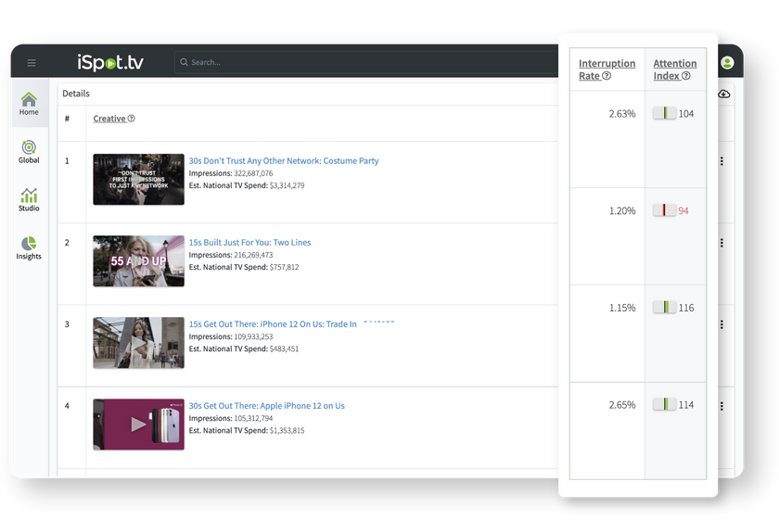Sort by Attention Index column
779x532 pixels.
click(674, 70)
